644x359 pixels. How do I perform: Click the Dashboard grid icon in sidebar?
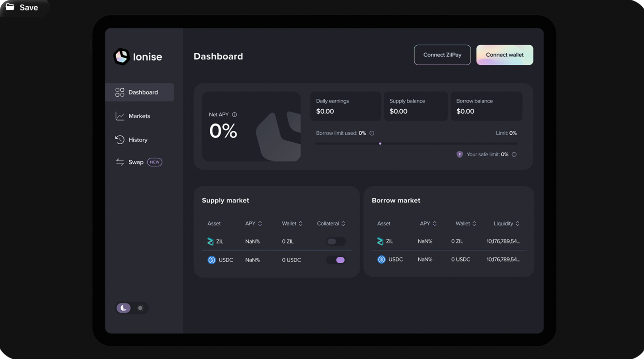click(x=120, y=92)
